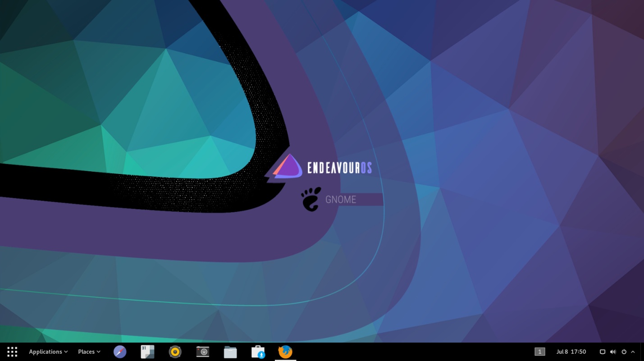
Task: Expand the Places dropdown menu
Action: click(89, 352)
